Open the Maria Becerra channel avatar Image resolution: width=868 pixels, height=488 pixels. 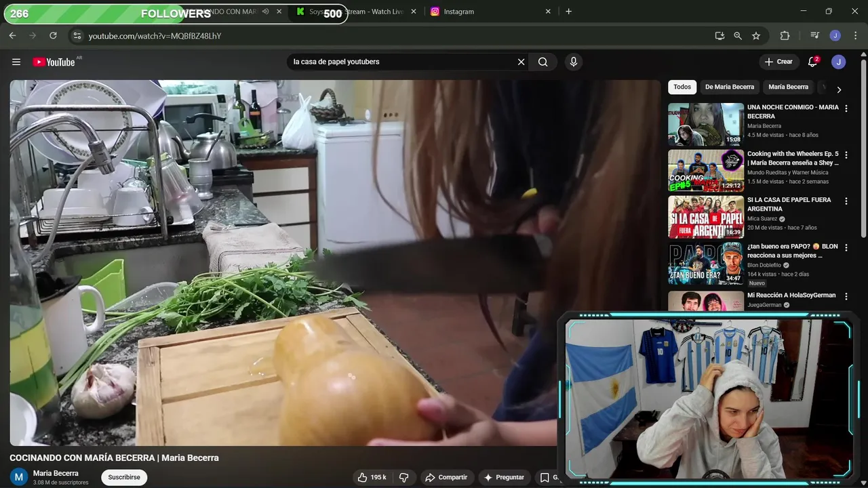19,477
